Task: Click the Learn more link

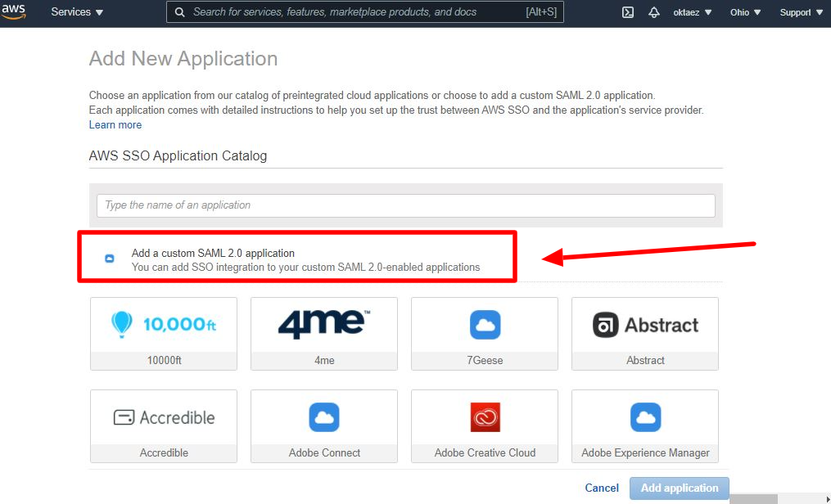Action: tap(115, 125)
